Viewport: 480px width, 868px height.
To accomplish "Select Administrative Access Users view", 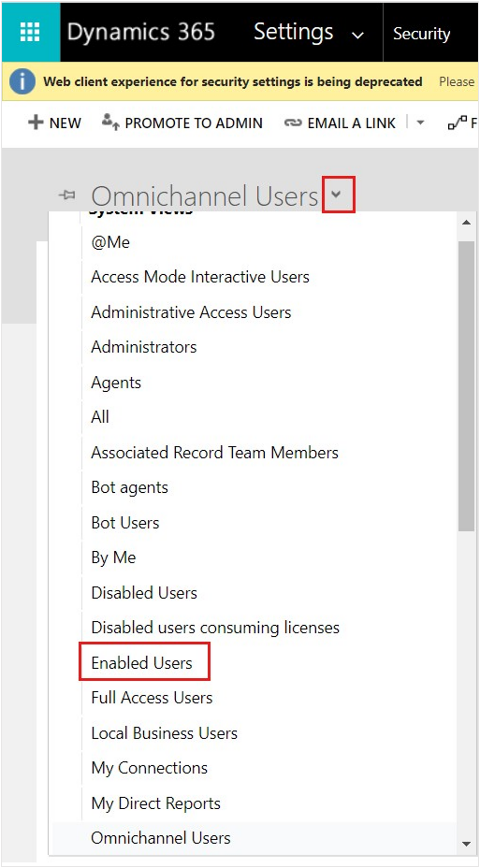I will [x=191, y=312].
